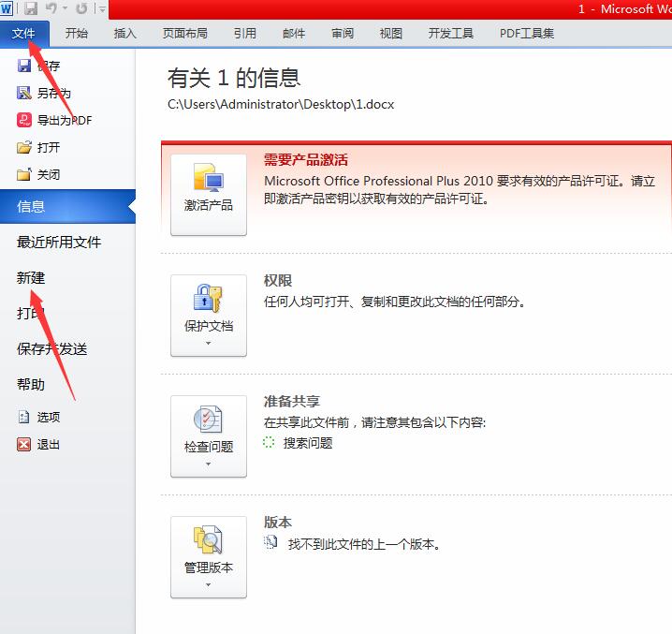This screenshot has height=634, width=672.
Task: Open Customize Quick Access Toolbar dropdown
Action: pos(102,9)
